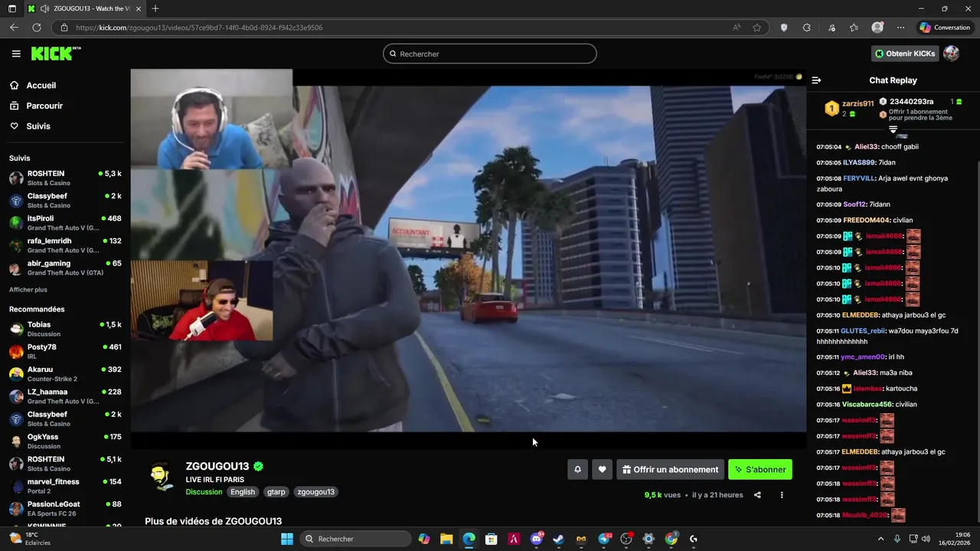Open the taskbar volume icon

(x=925, y=539)
